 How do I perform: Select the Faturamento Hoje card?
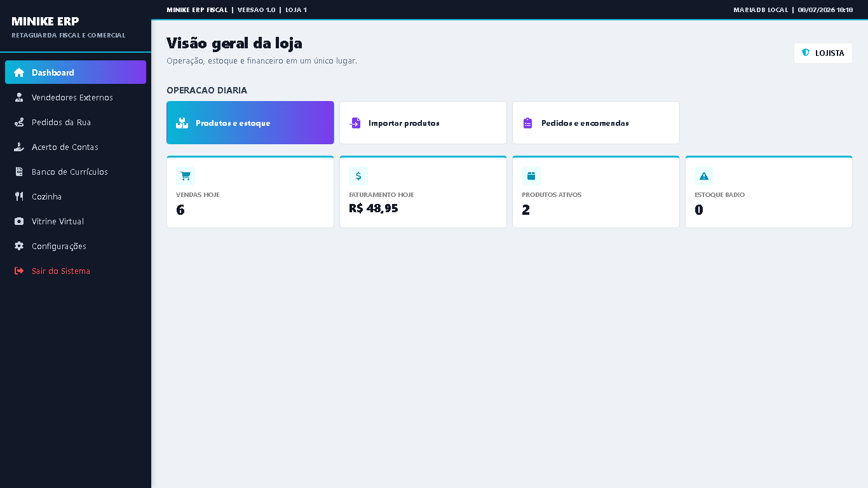(423, 192)
